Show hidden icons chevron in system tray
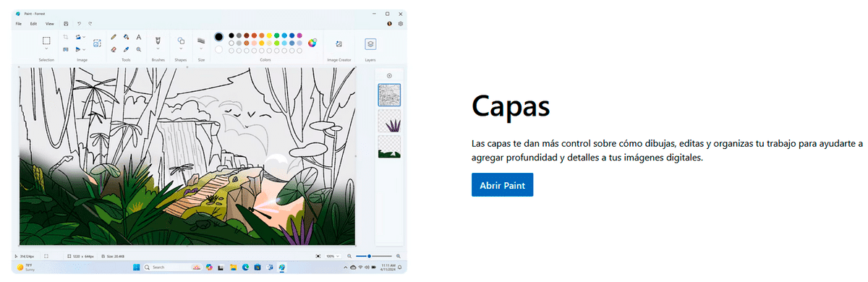 pyautogui.click(x=345, y=268)
